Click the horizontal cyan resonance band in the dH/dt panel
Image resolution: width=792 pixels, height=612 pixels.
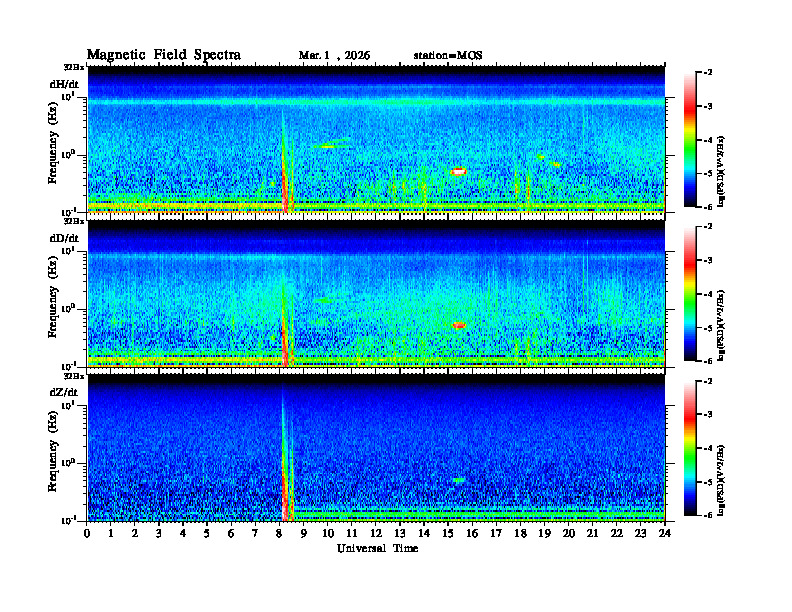[376, 102]
